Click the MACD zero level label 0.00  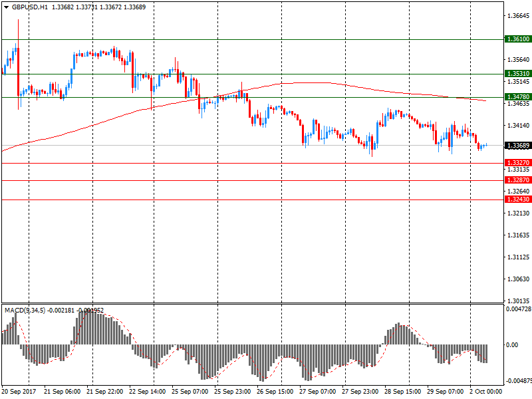coord(512,344)
